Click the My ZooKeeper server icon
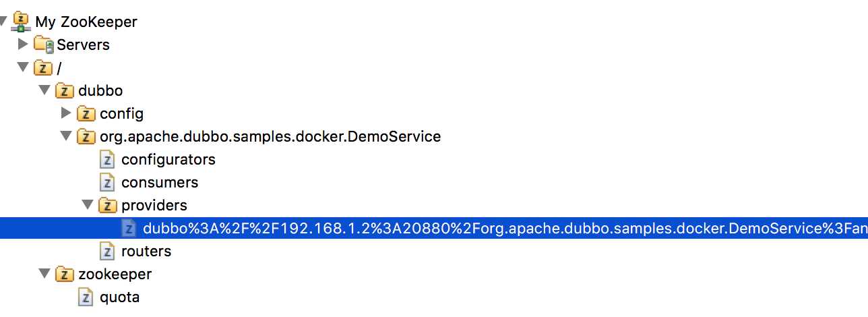This screenshot has width=868, height=317. tap(22, 22)
